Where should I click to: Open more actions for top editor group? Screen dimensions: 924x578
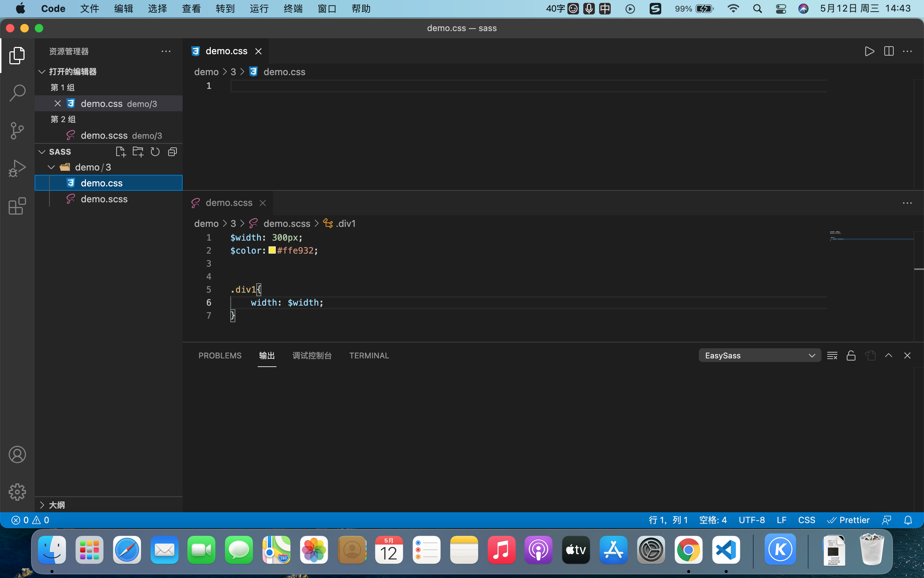click(908, 51)
